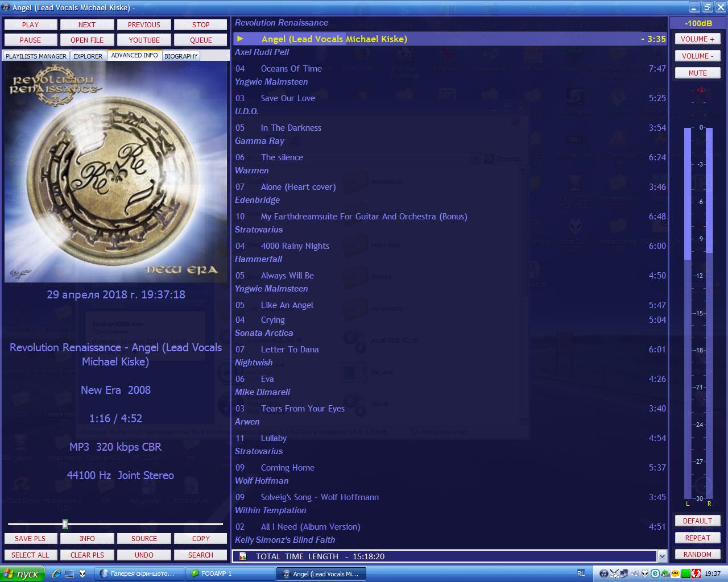The image size is (728, 582).
Task: Click the CLEAR PLS button
Action: pos(87,555)
